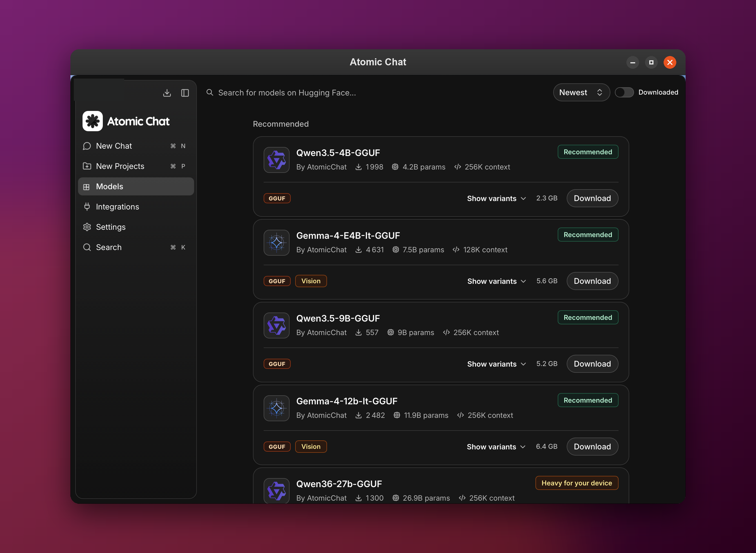Click the sidebar Search magnifier icon
The width and height of the screenshot is (756, 553).
click(x=87, y=247)
